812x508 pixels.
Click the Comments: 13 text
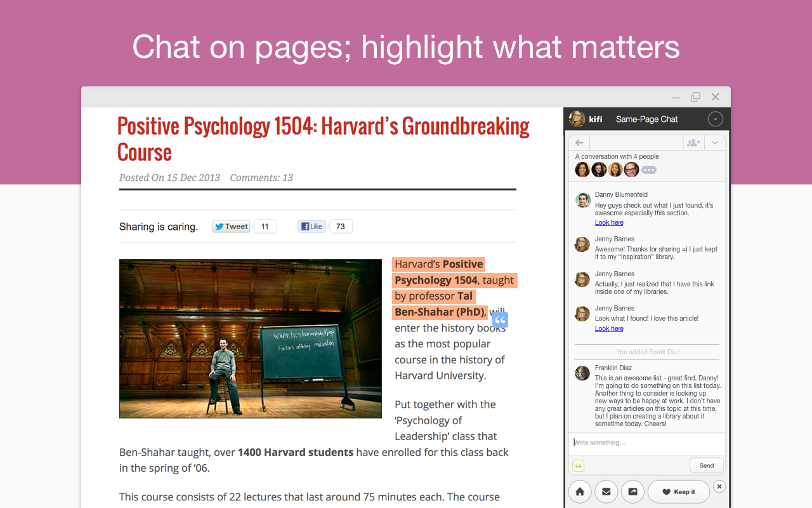click(261, 178)
